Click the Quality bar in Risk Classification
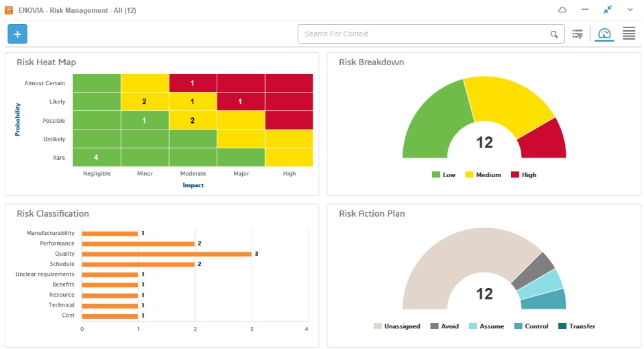This screenshot has width=644, height=349. point(166,254)
